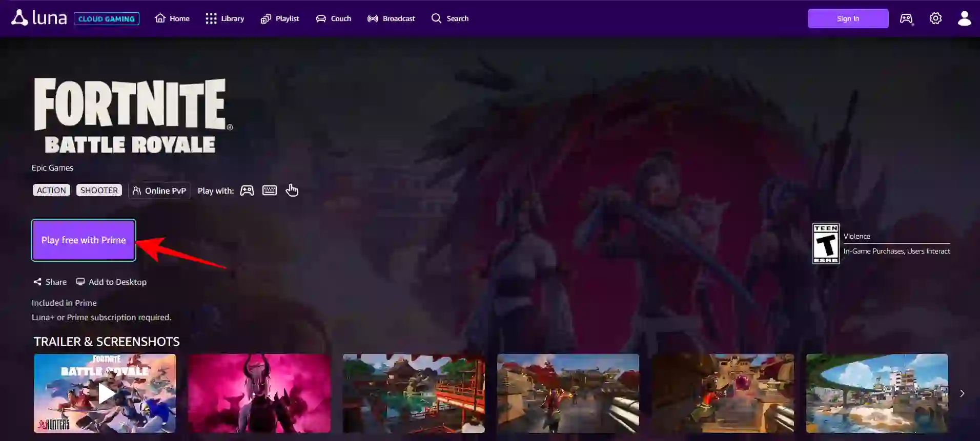980x441 pixels.
Task: Click the touch control Play with icon
Action: (x=292, y=190)
